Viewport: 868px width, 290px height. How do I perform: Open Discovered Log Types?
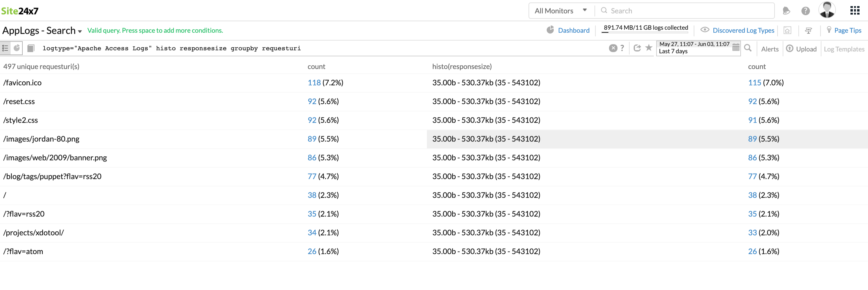(743, 30)
